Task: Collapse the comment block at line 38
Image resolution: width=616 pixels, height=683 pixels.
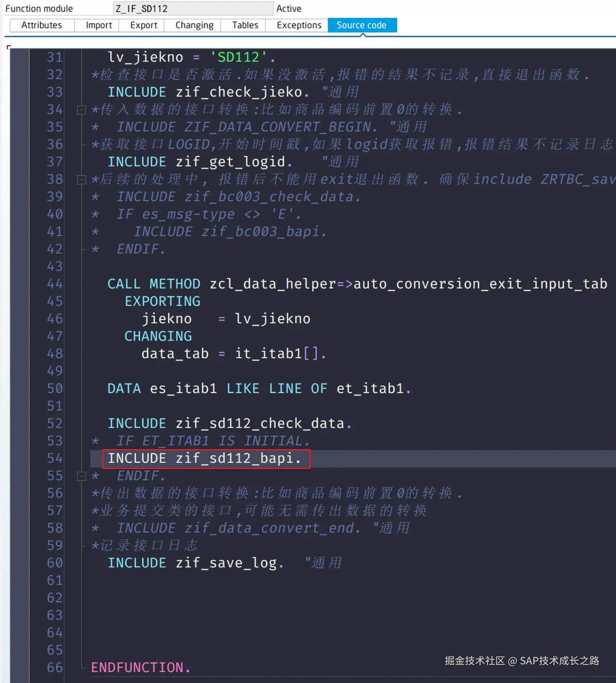Action: click(82, 180)
